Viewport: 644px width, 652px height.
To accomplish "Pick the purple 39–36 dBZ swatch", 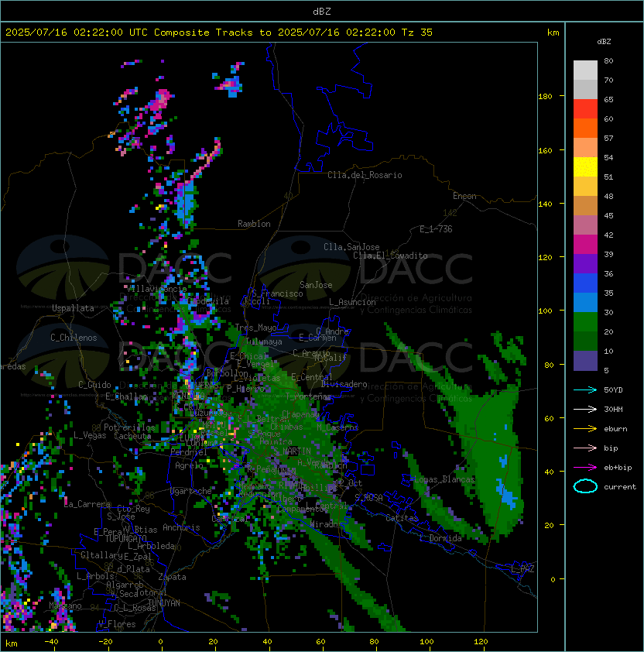I will tap(585, 264).
